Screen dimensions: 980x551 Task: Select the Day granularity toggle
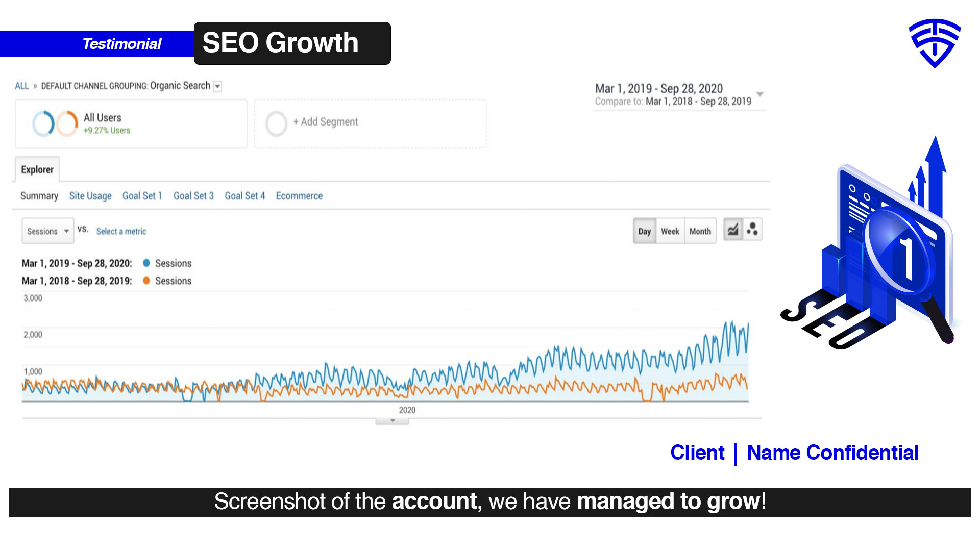[644, 231]
